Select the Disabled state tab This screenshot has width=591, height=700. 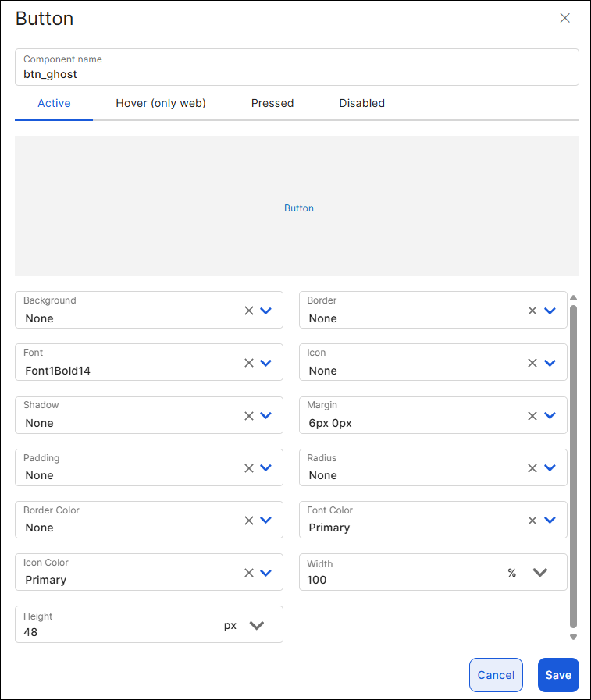[361, 103]
